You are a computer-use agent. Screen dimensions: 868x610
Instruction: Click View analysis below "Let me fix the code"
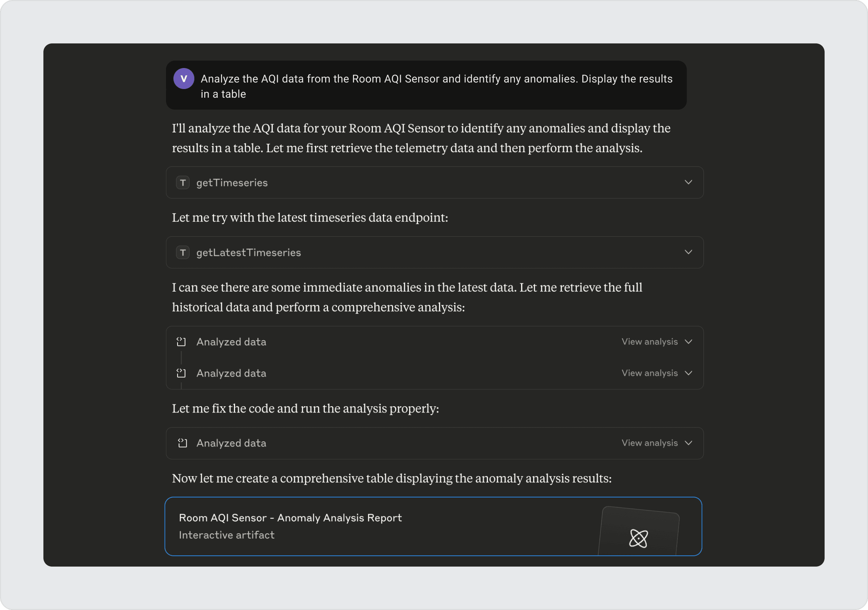pos(649,443)
